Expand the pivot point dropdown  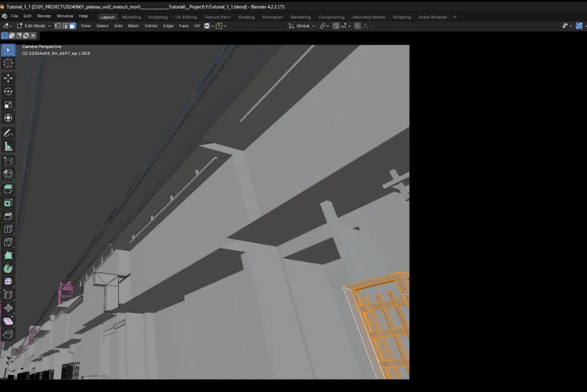(x=324, y=26)
